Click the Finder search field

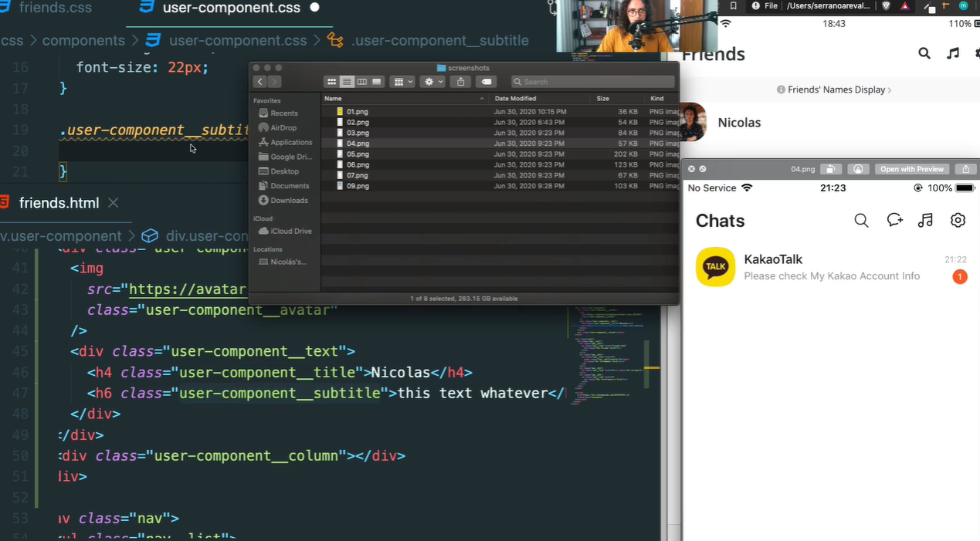pyautogui.click(x=592, y=82)
